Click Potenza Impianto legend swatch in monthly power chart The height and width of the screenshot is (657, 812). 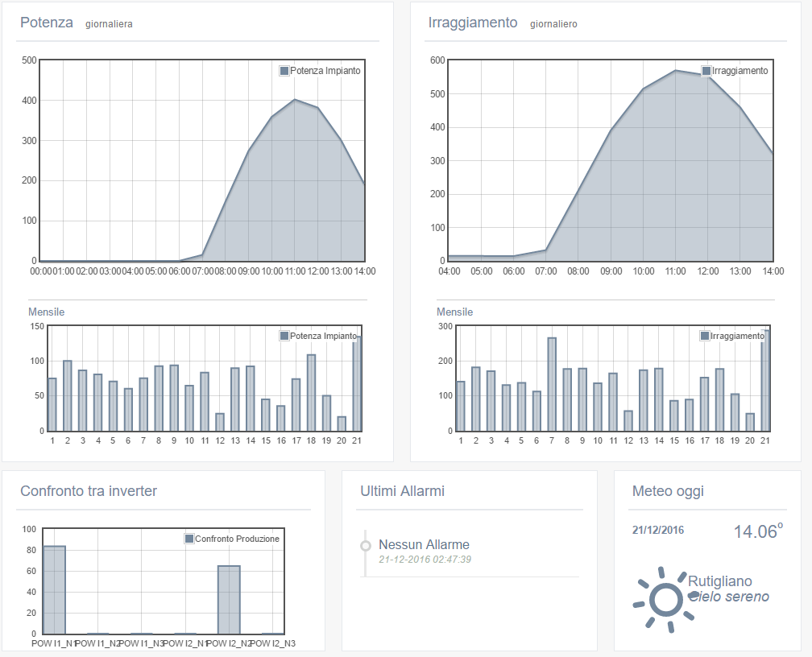(x=284, y=336)
